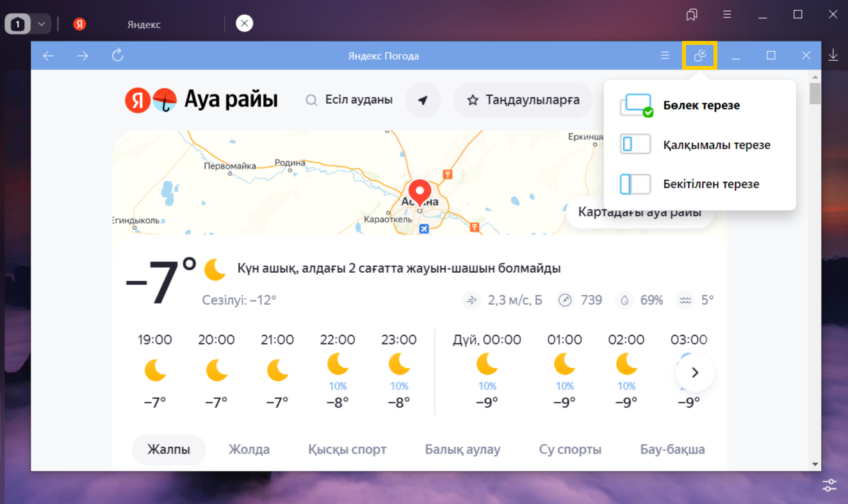Open the downloads arrow icon
Screen dimensions: 848x504
coord(833,56)
